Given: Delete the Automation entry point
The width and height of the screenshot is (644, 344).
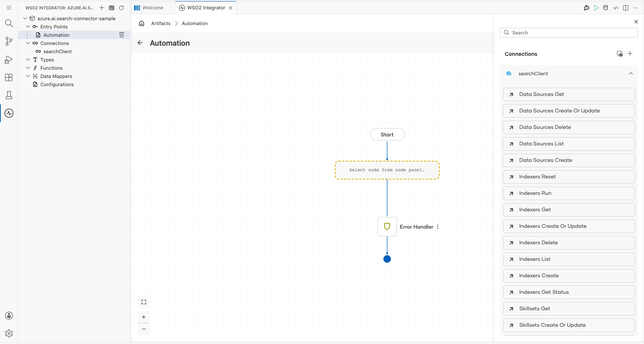Looking at the screenshot, I should (122, 35).
